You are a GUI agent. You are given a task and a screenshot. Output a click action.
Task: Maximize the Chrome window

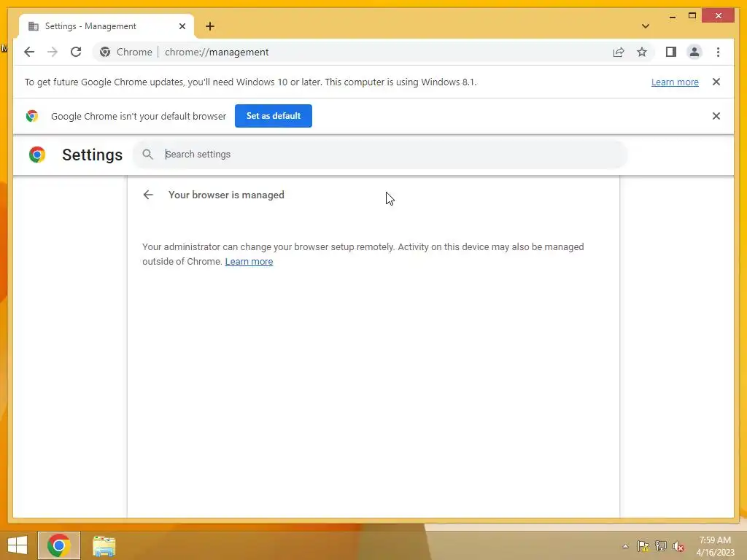pos(692,16)
